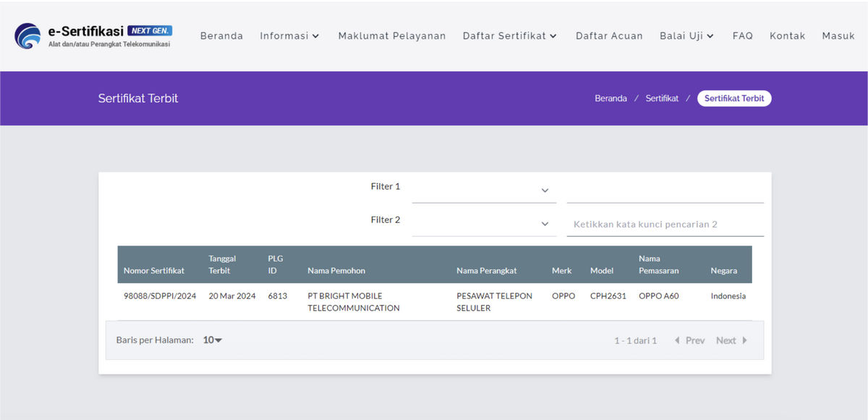Select Daftar Acuan menu item

click(x=609, y=35)
